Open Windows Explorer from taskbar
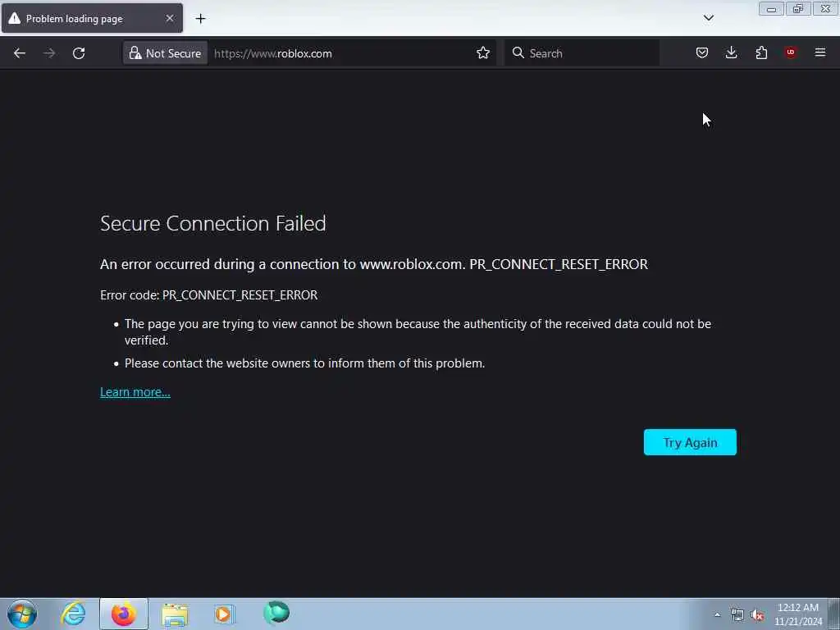The width and height of the screenshot is (840, 630). (175, 614)
